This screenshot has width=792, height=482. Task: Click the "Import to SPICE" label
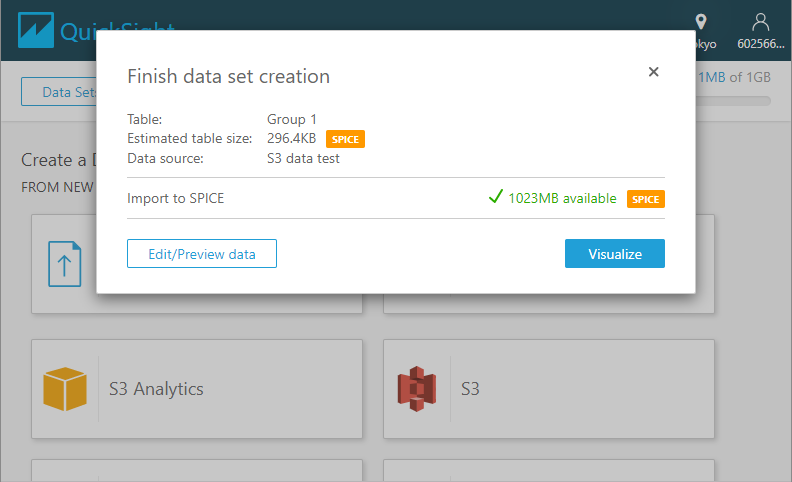[x=176, y=198]
